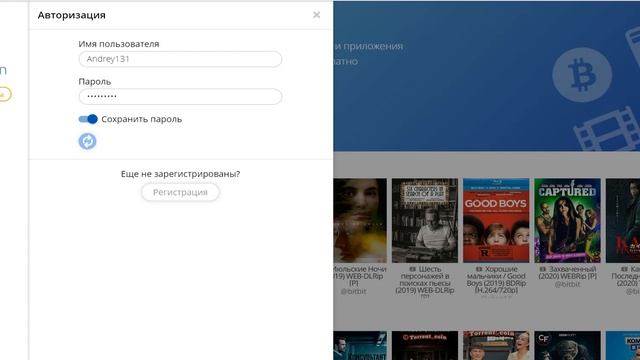This screenshot has width=640, height=360.
Task: Open the Регистрация button
Action: pos(180,192)
